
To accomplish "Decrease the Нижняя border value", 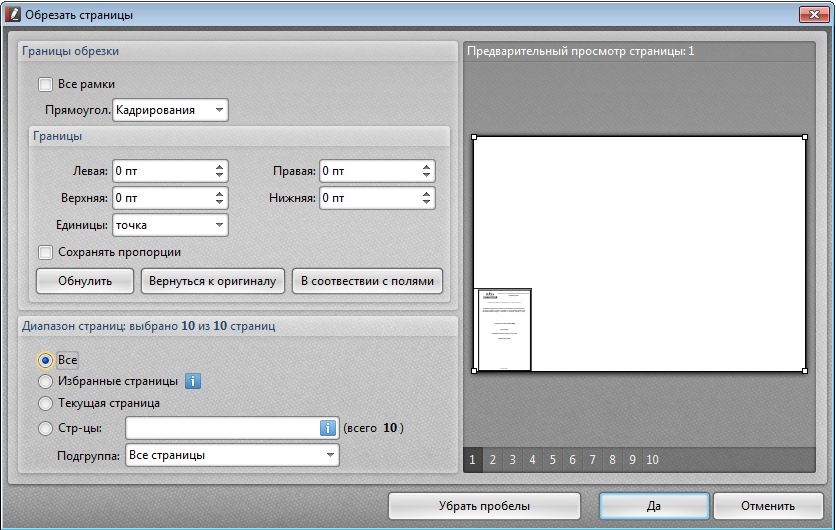I will 426,202.
